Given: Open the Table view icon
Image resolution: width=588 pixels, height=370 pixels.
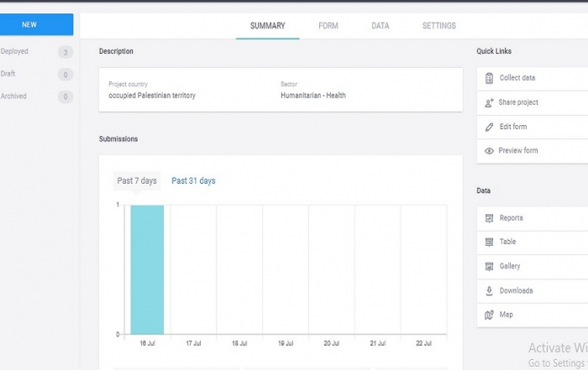Looking at the screenshot, I should [489, 242].
